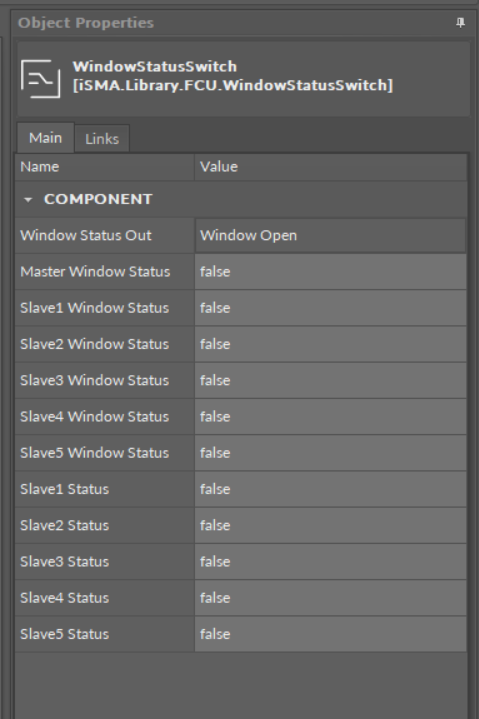This screenshot has height=719, width=479.
Task: Toggle Slave1 Window Status value
Action: coord(330,308)
